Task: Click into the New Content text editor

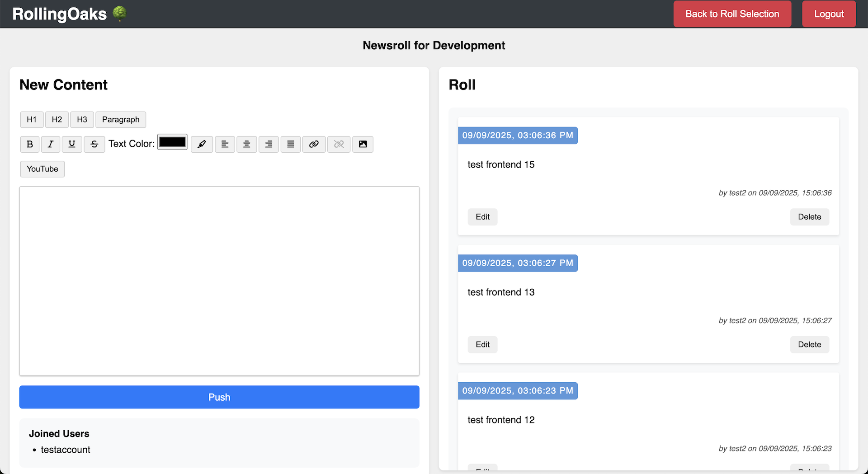Action: (x=219, y=281)
